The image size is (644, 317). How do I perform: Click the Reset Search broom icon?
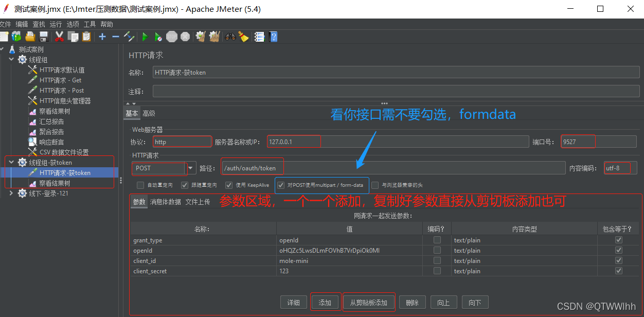coord(243,37)
